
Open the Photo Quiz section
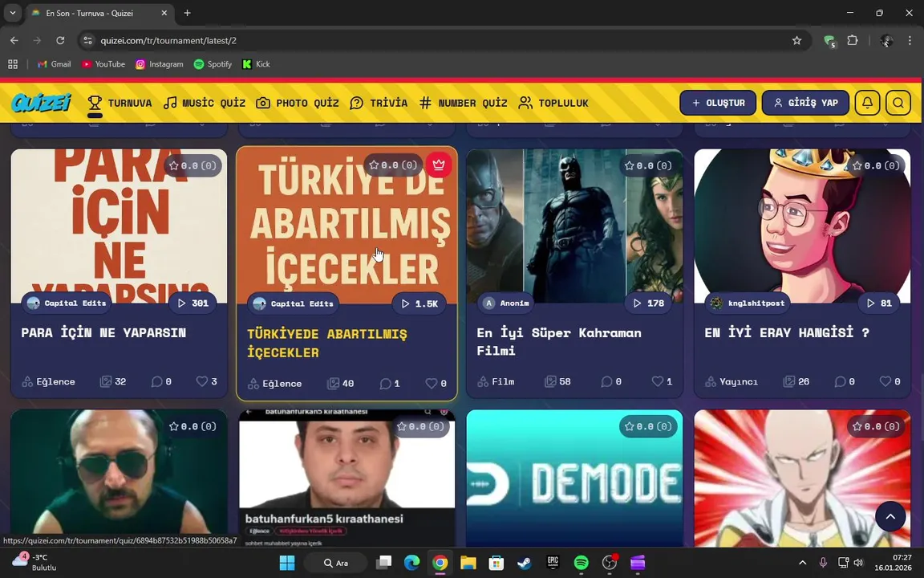point(298,104)
